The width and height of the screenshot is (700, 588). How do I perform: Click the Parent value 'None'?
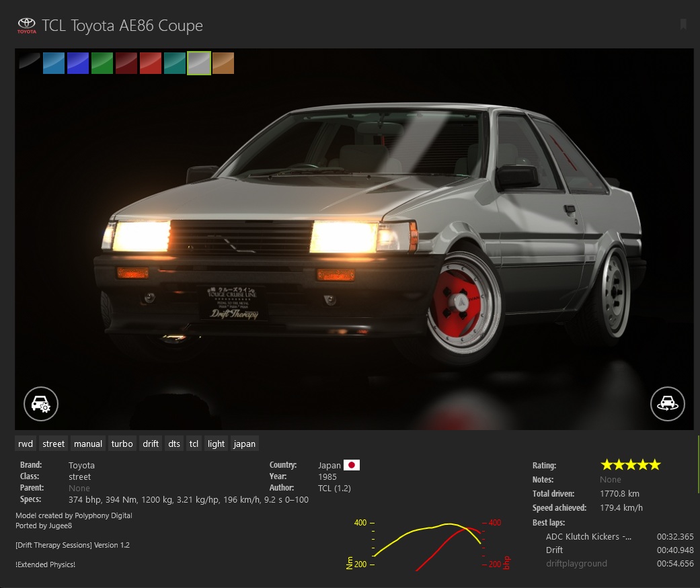tap(79, 488)
